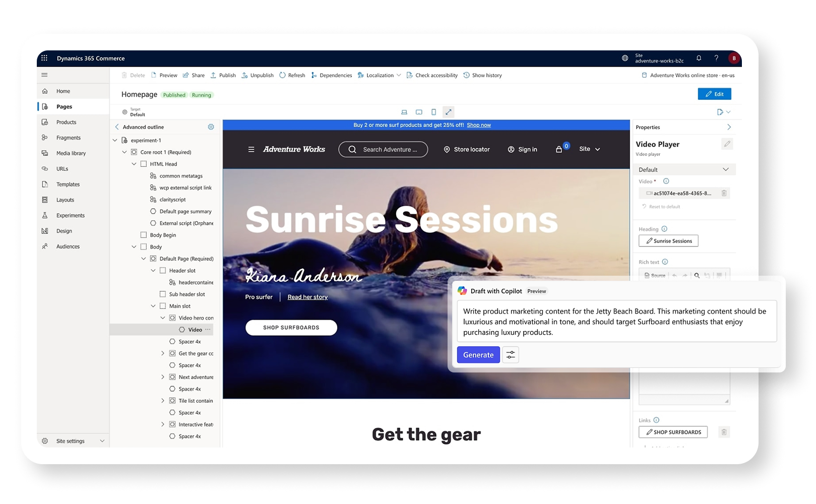Click the rich text search magnifier icon
Image resolution: width=816 pixels, height=504 pixels.
[697, 275]
